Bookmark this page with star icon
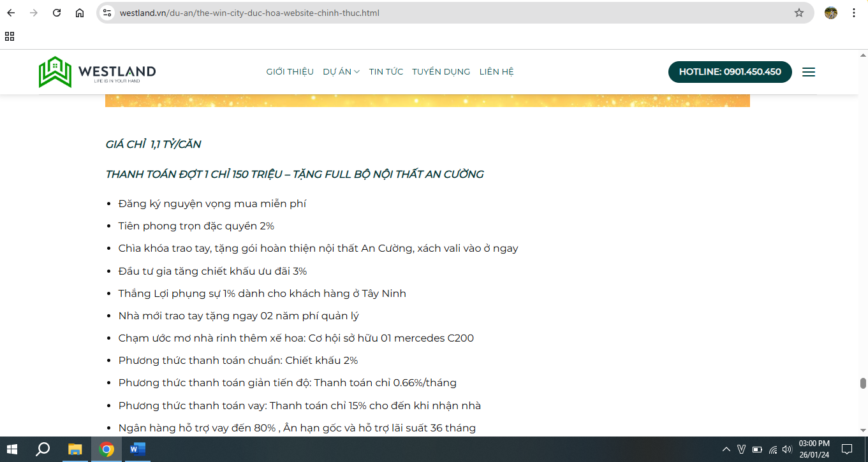868x462 pixels. (x=798, y=13)
